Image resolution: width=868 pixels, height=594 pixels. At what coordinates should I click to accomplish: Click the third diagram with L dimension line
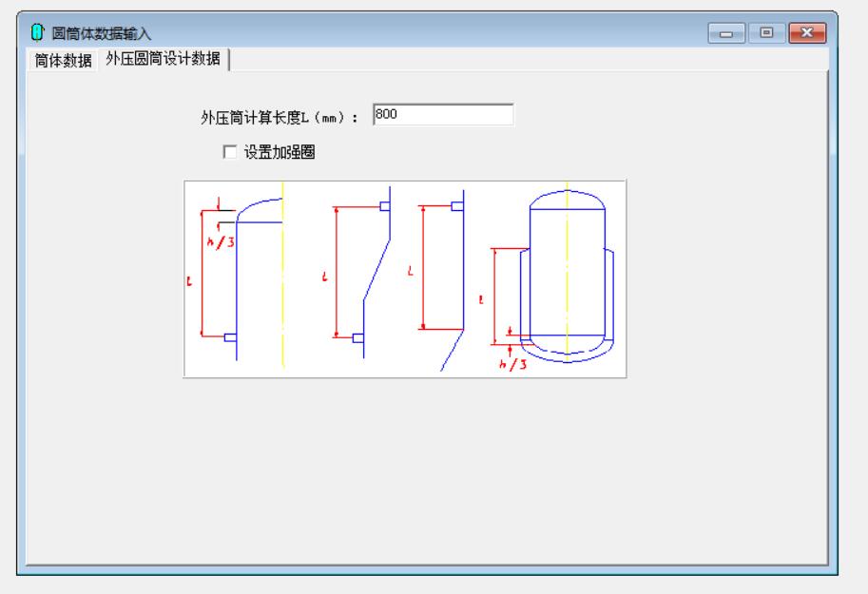[437, 271]
